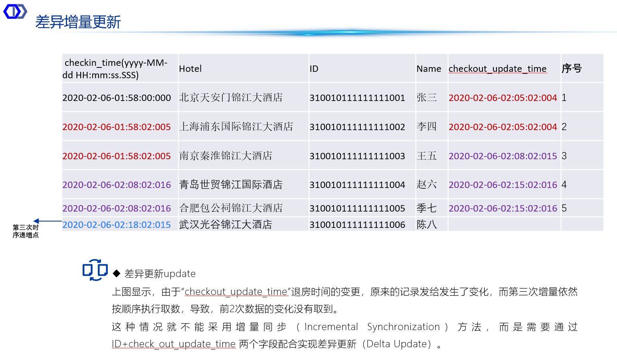Click the 第三次时序递增点 annotation label
The height and width of the screenshot is (364, 617).
point(26,231)
